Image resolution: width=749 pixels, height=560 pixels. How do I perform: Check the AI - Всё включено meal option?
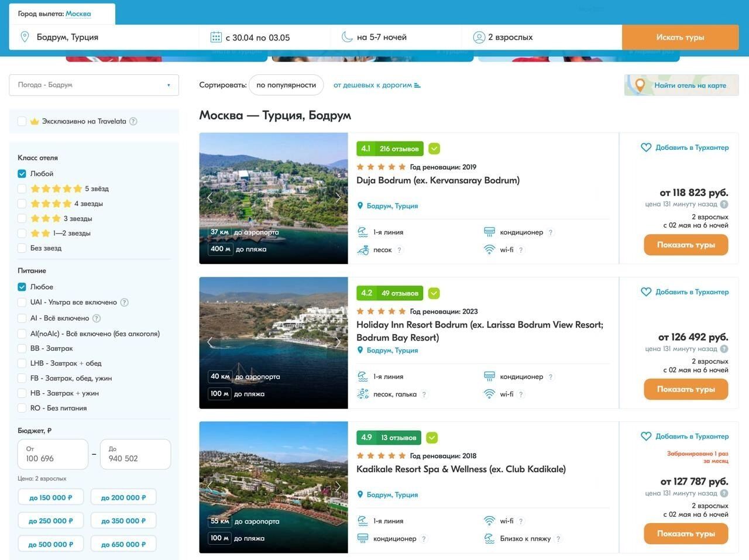click(22, 318)
